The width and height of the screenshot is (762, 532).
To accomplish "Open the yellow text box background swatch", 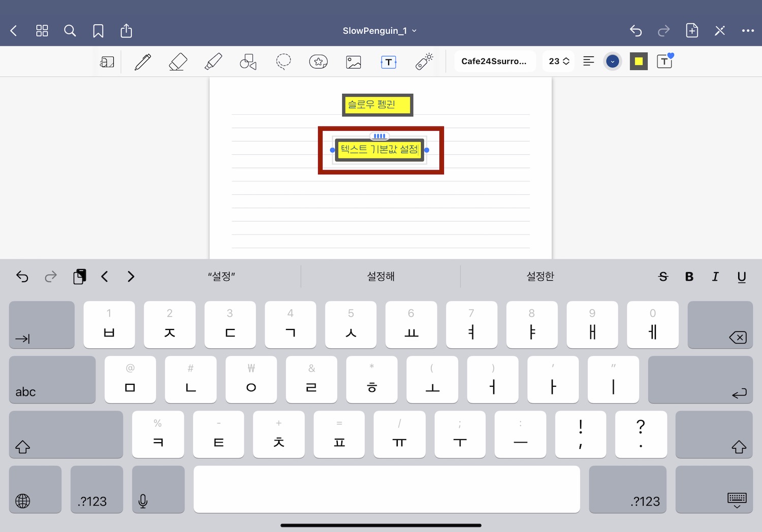I will pos(639,61).
